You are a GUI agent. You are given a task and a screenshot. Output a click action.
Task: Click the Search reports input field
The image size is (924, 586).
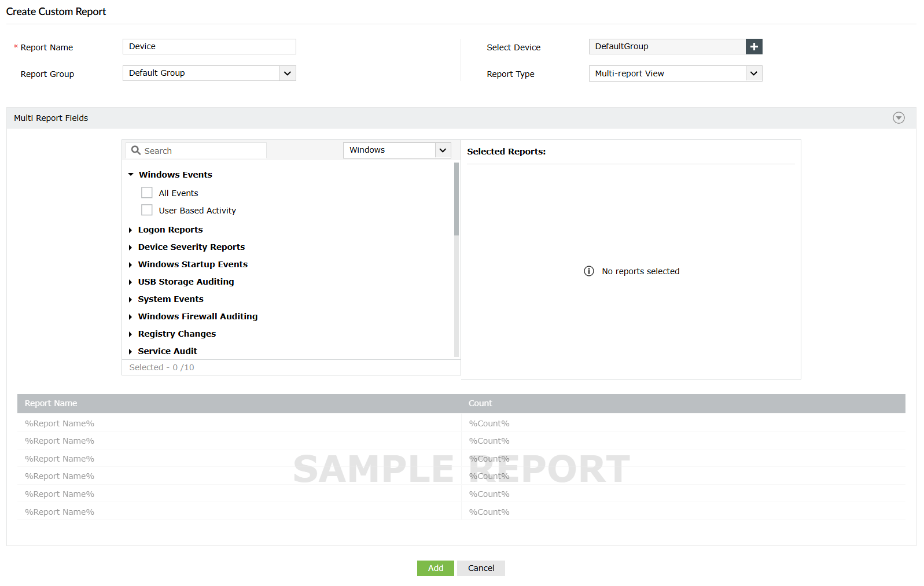(196, 150)
